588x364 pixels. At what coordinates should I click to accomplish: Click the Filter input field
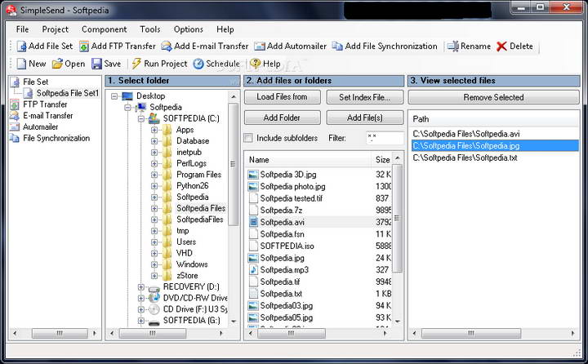coord(384,138)
